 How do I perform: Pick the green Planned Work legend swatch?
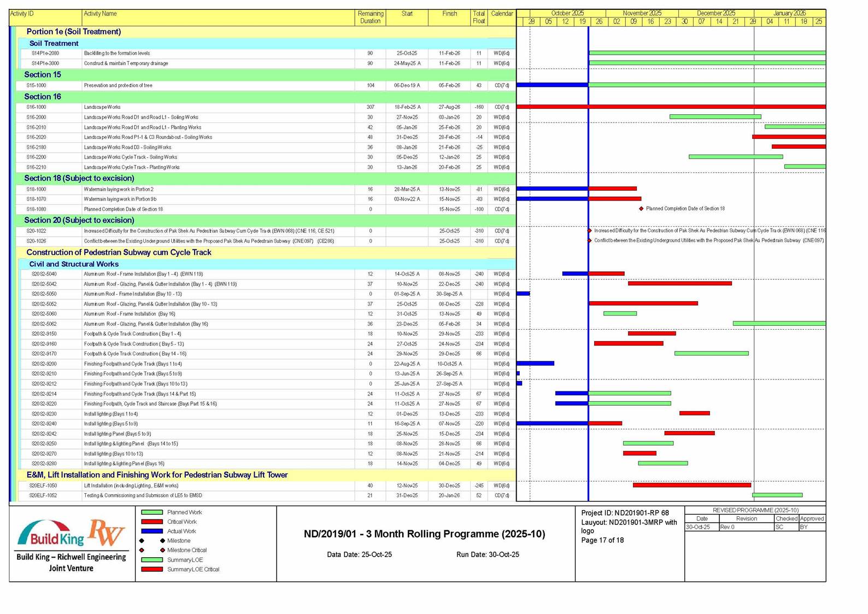pos(152,513)
